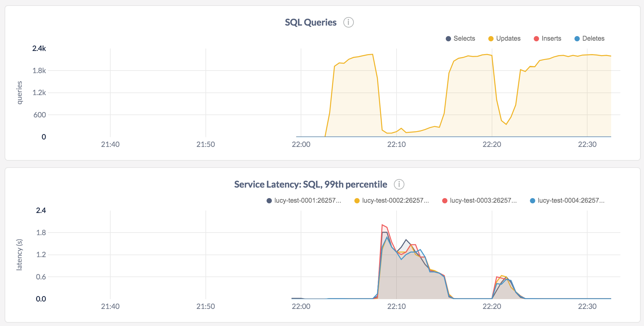Toggle the lucy-test-0003 legend dot
Screen dimensions: 644x326
(x=445, y=201)
